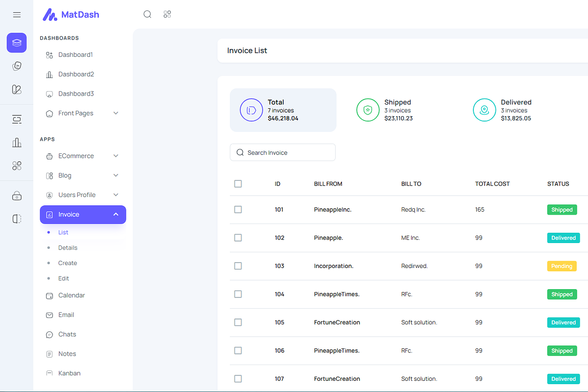Check the box for invoice 107

coord(238,378)
